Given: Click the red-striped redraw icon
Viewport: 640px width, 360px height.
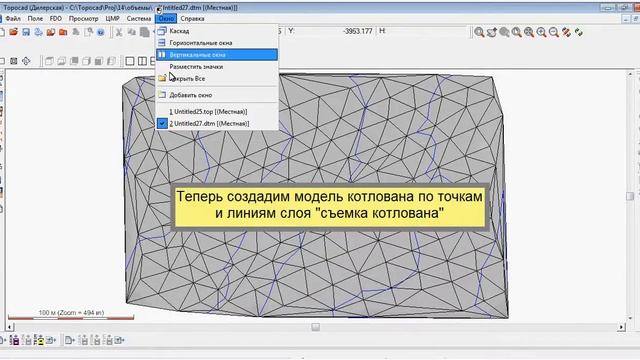Looking at the screenshot, I should click(x=566, y=32).
